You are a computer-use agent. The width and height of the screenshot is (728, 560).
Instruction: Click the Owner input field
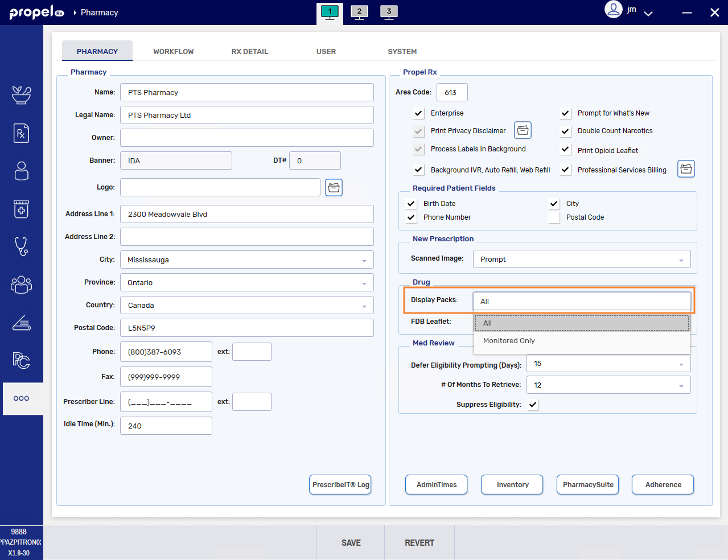247,138
